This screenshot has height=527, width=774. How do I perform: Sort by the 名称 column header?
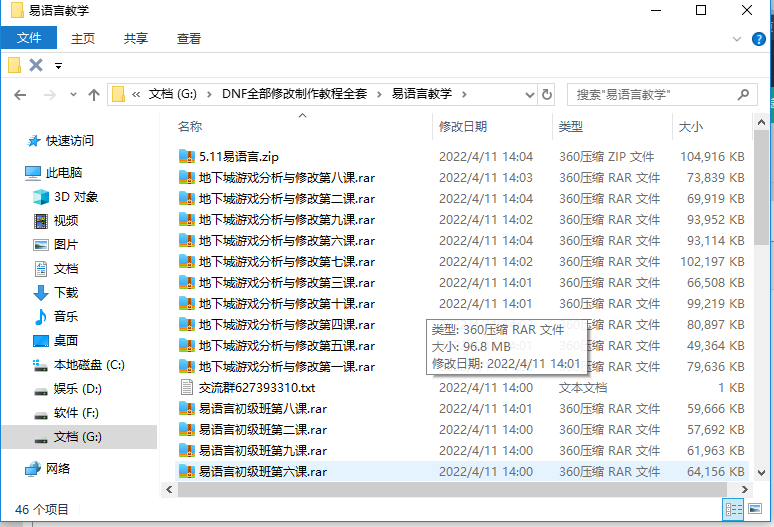190,127
